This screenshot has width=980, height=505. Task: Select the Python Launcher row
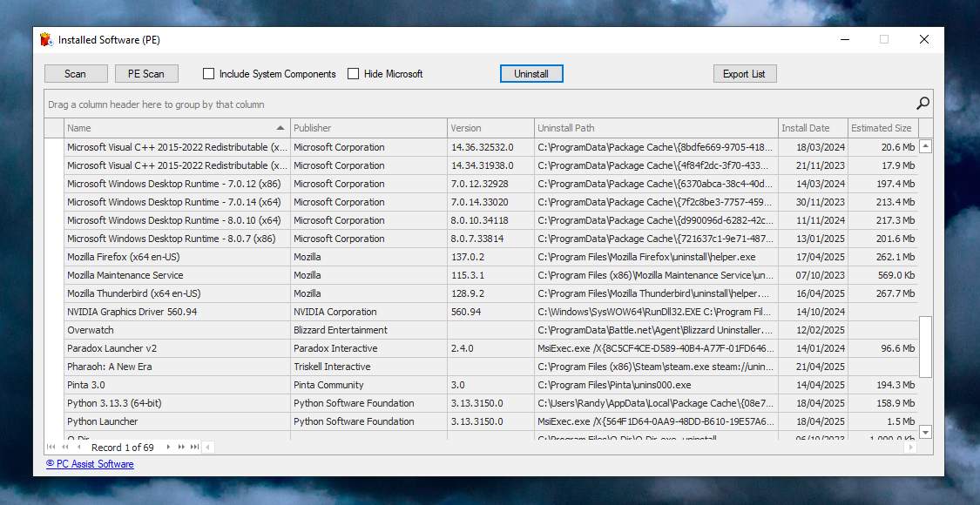pyautogui.click(x=491, y=421)
